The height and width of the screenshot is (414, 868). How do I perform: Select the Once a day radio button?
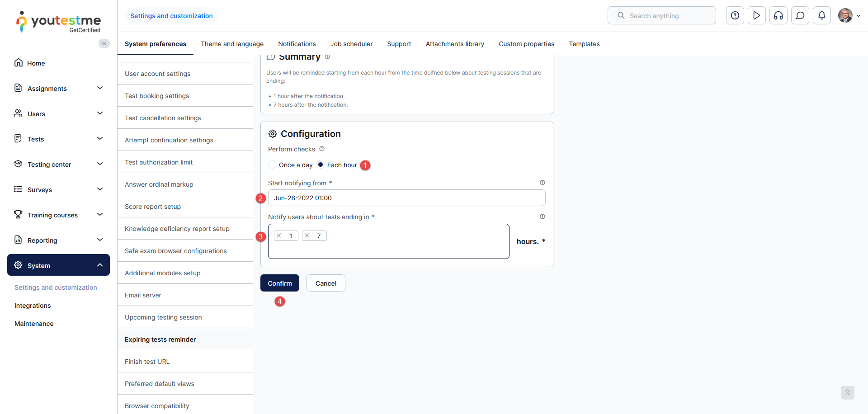coord(272,165)
